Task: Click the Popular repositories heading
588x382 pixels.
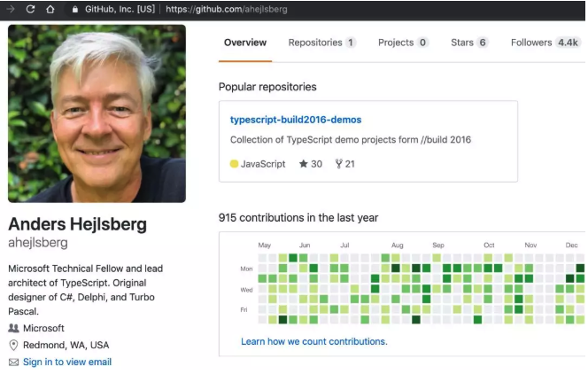Action: [267, 87]
